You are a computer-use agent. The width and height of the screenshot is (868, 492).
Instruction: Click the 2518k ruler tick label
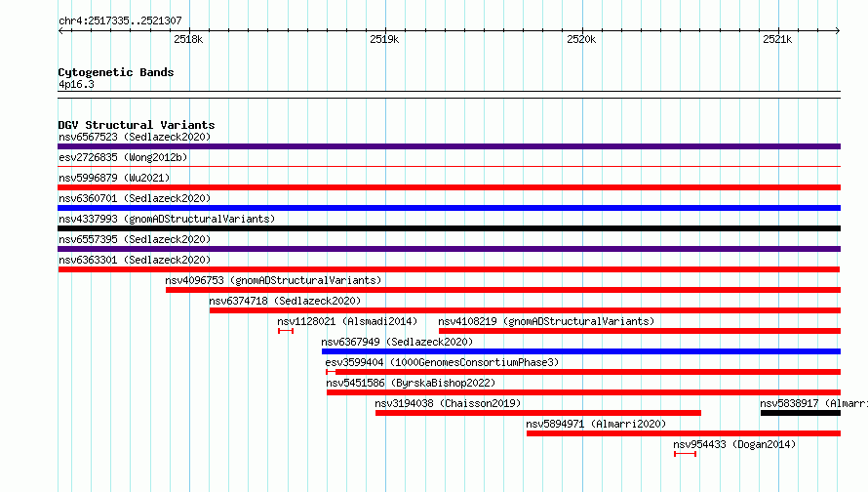188,39
